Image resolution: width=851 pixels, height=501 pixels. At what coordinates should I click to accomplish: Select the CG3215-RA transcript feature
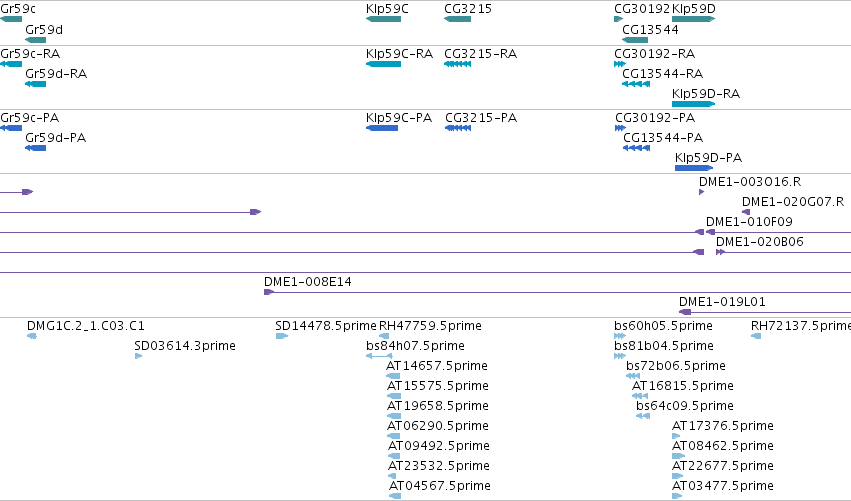(457, 64)
